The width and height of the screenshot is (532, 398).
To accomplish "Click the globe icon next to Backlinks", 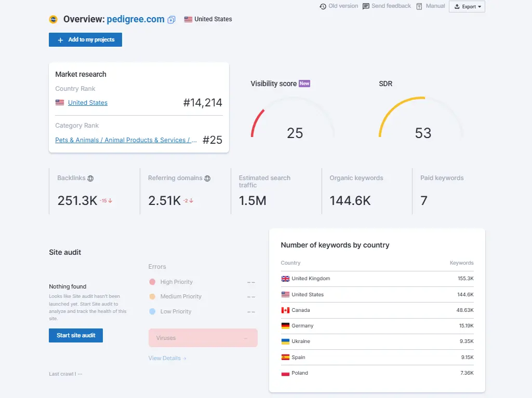I will [x=90, y=179].
